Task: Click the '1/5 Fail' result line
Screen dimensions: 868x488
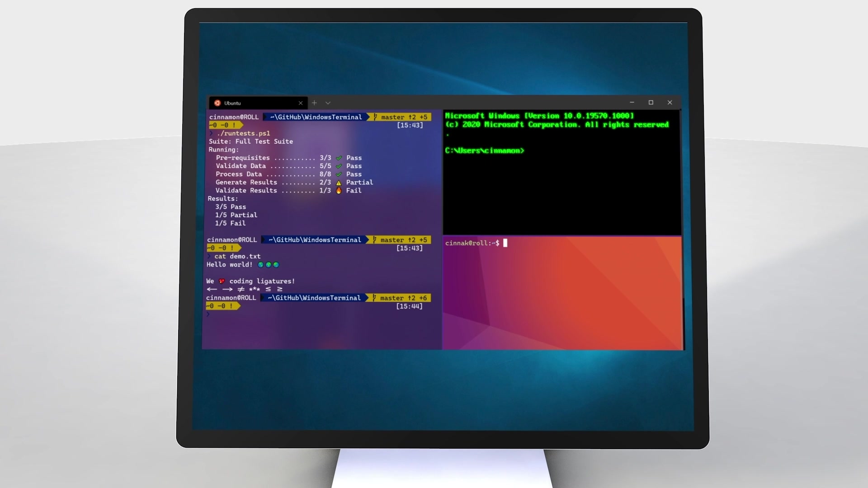Action: point(231,223)
